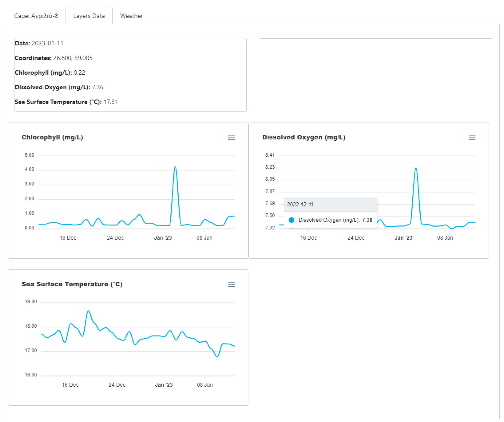Open Sea Surface Temperature chart menu icon
Viewport: 504px width, 422px height.
coord(231,285)
